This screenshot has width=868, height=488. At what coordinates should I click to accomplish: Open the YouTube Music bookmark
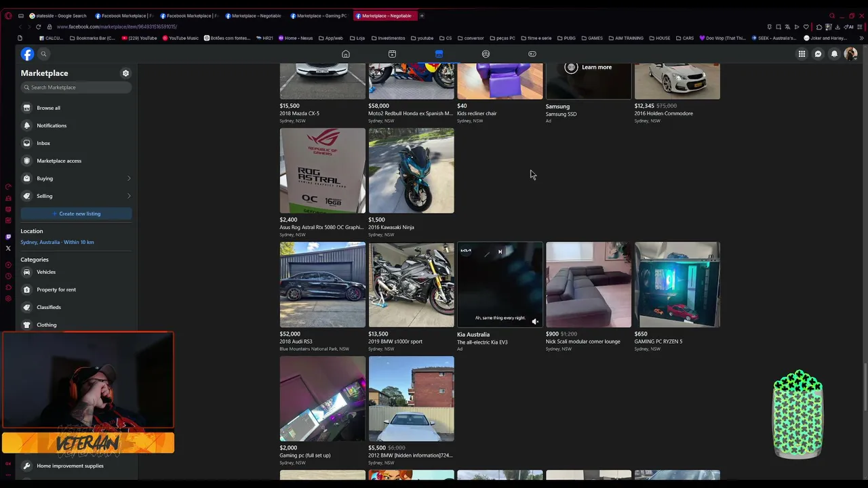coord(180,38)
